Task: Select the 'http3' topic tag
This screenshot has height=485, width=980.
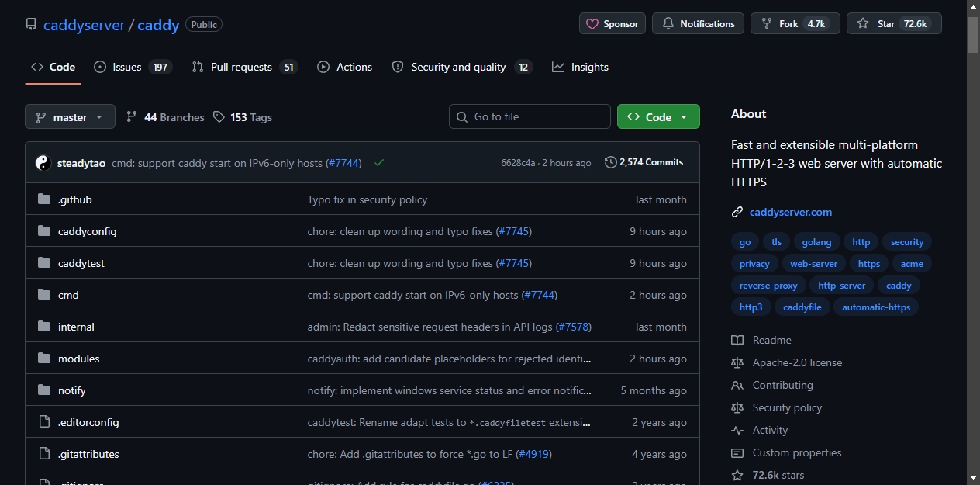Action: click(x=751, y=307)
